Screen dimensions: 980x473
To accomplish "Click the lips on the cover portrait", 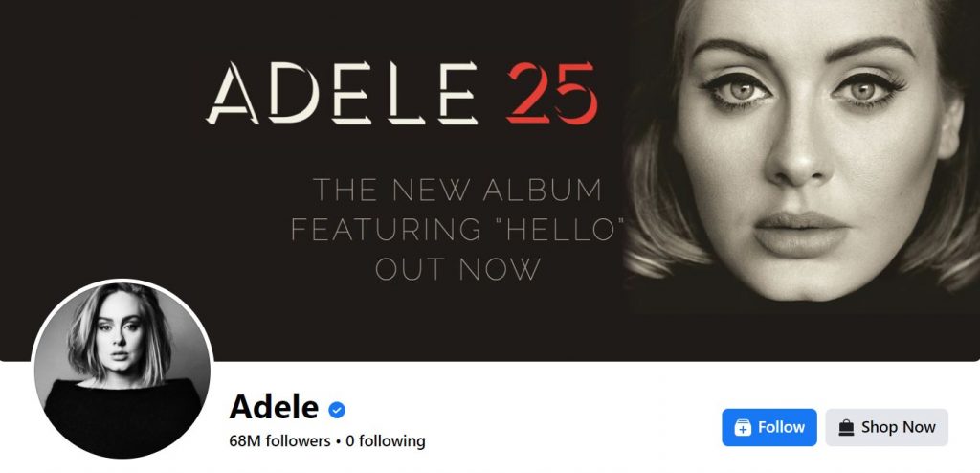I will (x=802, y=234).
